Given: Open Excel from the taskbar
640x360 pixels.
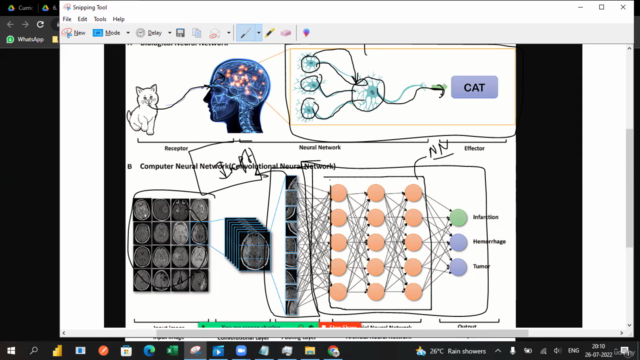Looking at the screenshot, I should [x=172, y=351].
